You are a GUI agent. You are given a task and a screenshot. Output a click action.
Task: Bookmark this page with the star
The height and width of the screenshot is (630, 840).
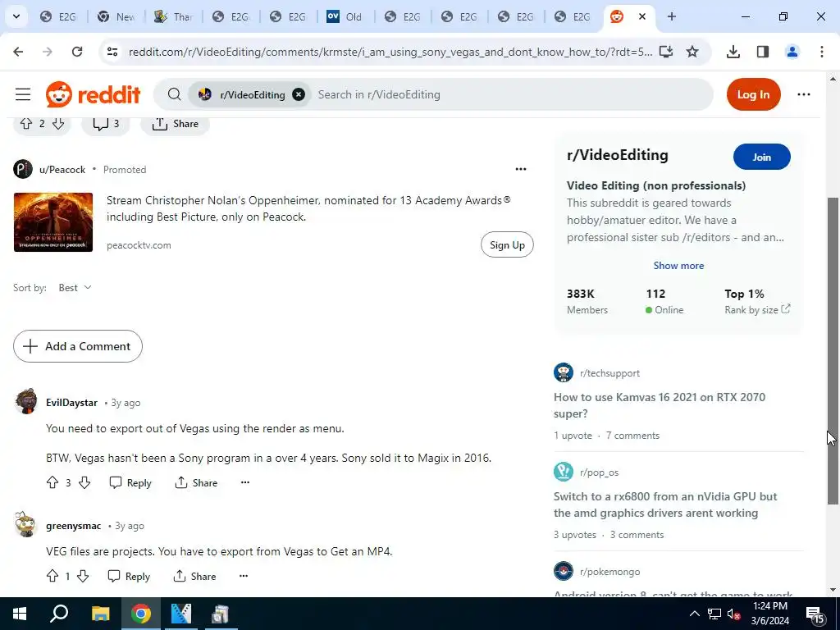click(692, 52)
